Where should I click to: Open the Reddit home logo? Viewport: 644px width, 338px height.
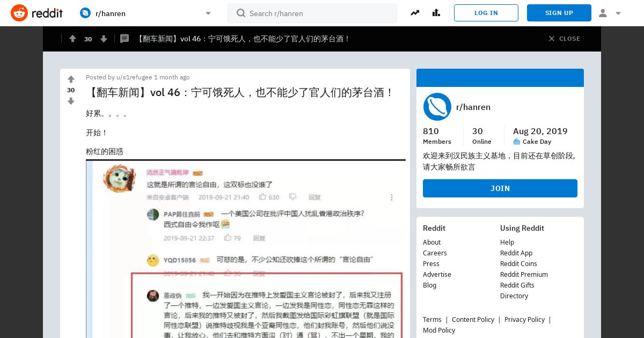click(36, 13)
